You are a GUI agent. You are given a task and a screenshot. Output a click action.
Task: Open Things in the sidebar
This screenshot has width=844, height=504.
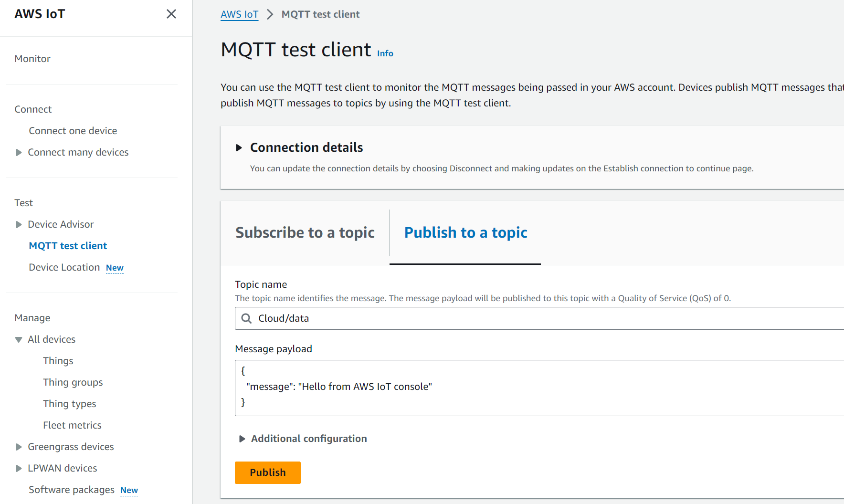pos(58,361)
